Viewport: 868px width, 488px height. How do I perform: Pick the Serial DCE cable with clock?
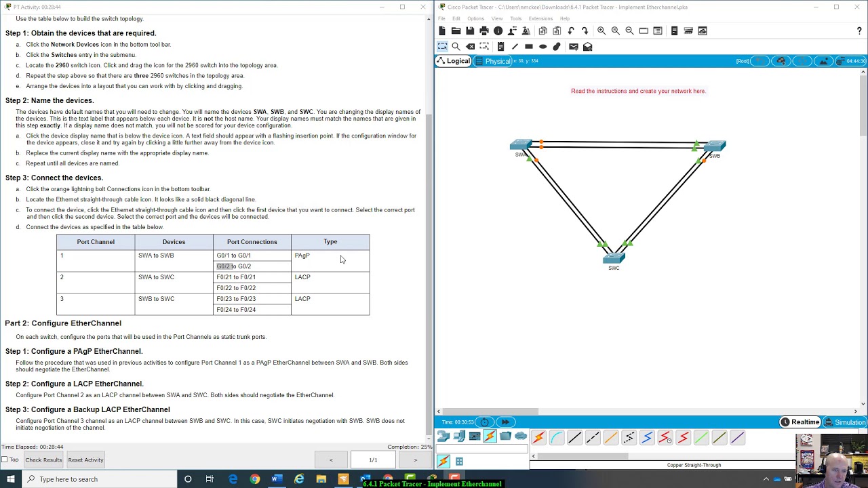click(665, 438)
